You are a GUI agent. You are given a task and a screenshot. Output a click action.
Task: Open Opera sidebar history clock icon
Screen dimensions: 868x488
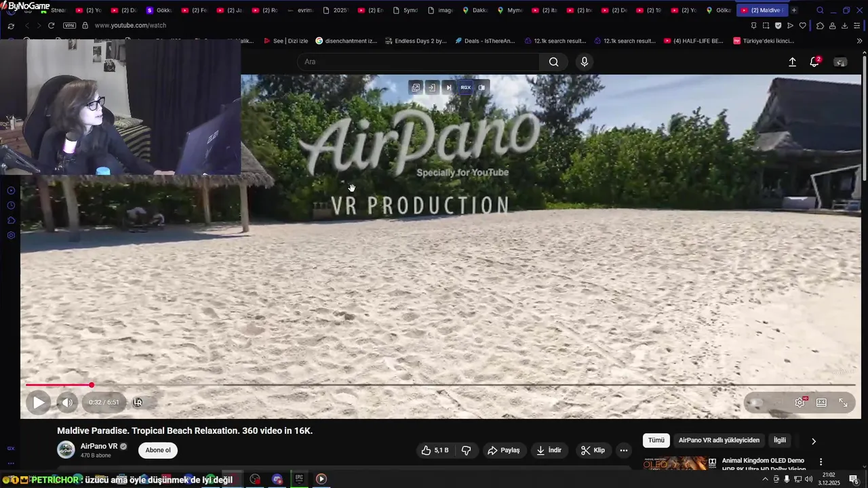tap(11, 205)
